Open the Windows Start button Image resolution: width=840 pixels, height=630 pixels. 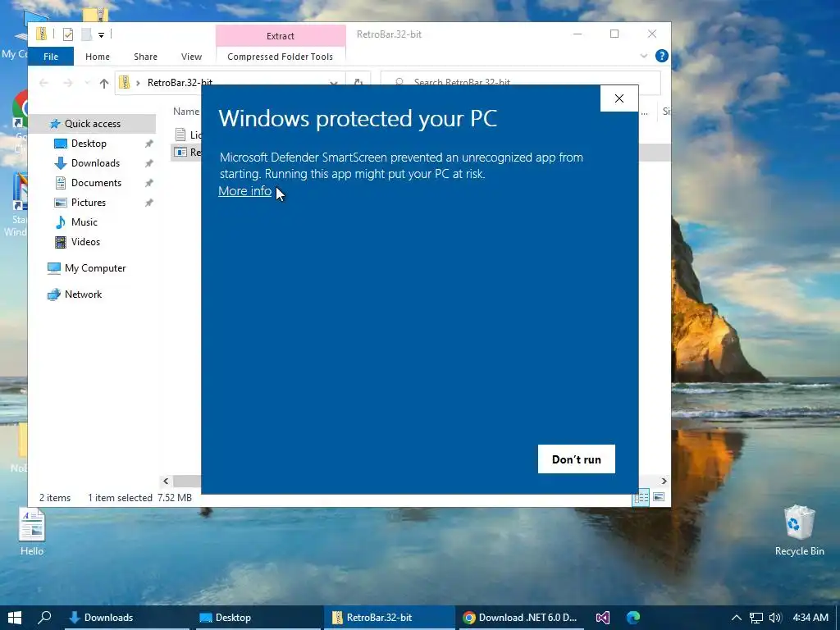tap(15, 618)
